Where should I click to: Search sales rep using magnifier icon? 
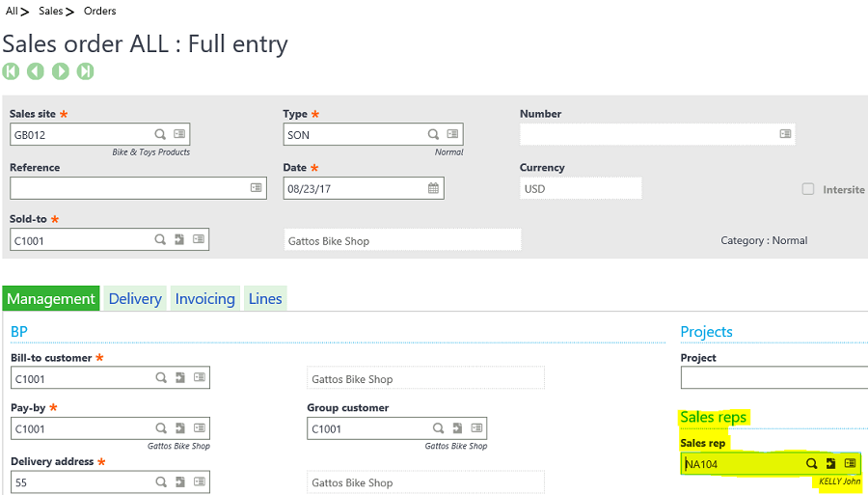click(812, 464)
